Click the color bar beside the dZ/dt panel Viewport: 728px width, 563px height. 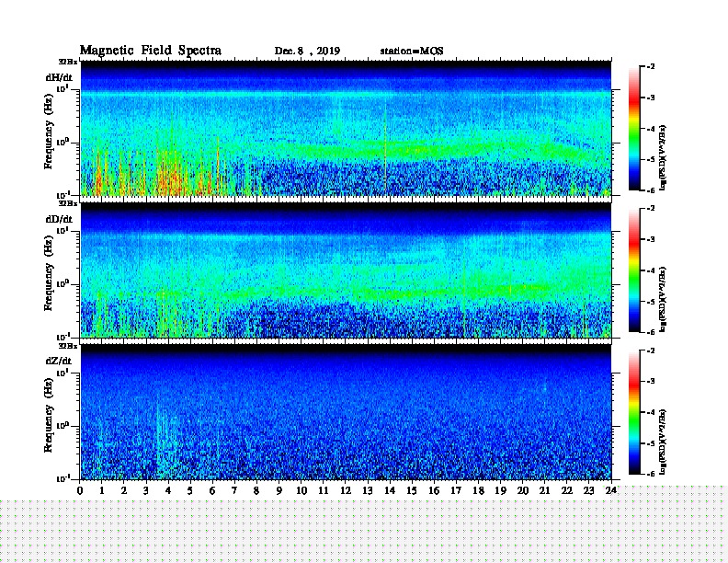(634, 412)
